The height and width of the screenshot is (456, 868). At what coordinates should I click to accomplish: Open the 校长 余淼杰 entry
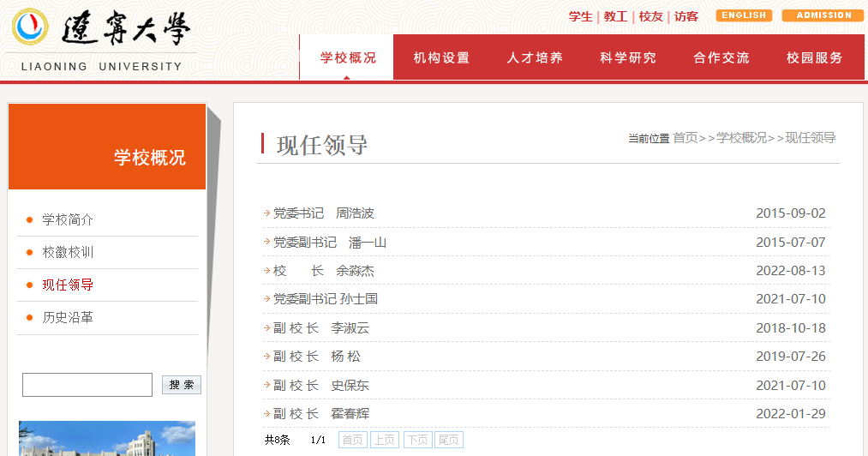point(324,271)
